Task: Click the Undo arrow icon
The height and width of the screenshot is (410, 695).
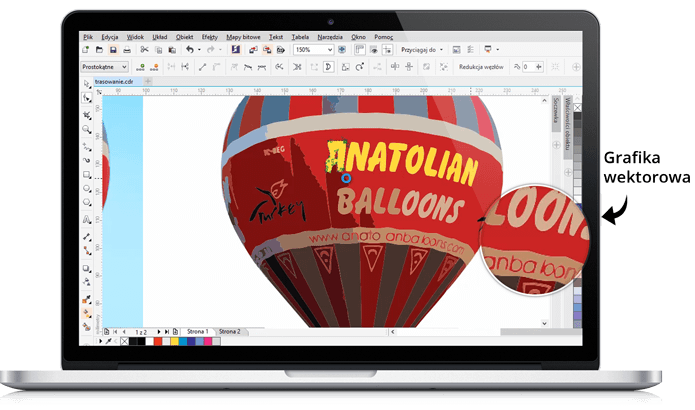Action: click(188, 49)
